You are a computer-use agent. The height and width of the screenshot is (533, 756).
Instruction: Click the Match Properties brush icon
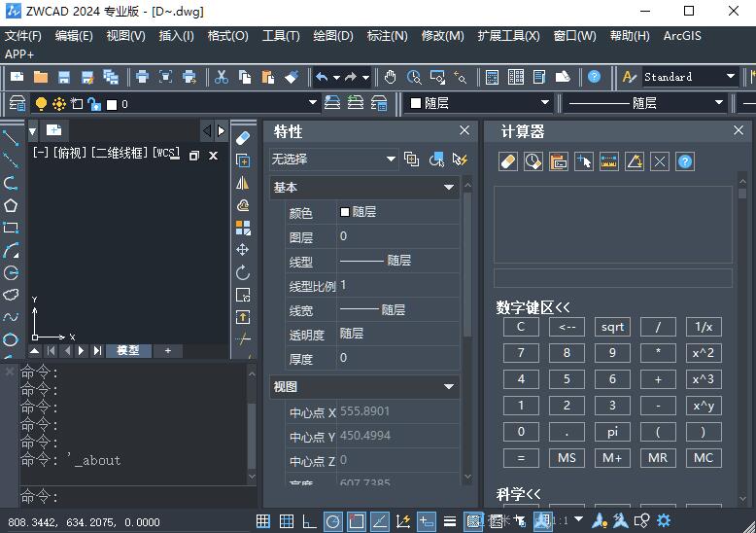pyautogui.click(x=292, y=77)
